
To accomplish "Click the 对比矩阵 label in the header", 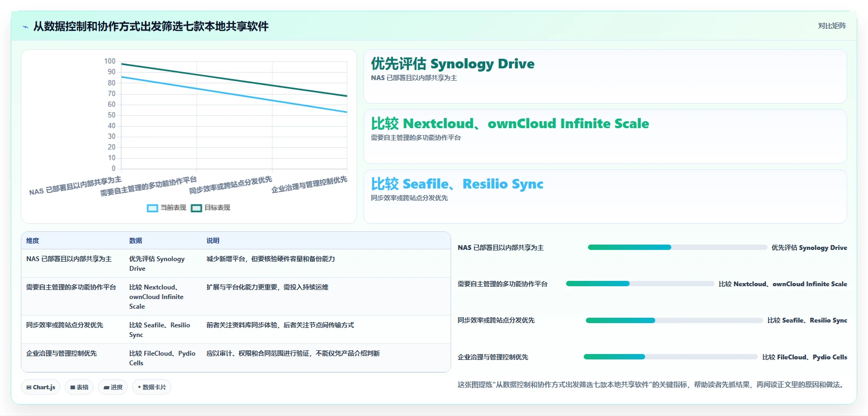I will (832, 26).
